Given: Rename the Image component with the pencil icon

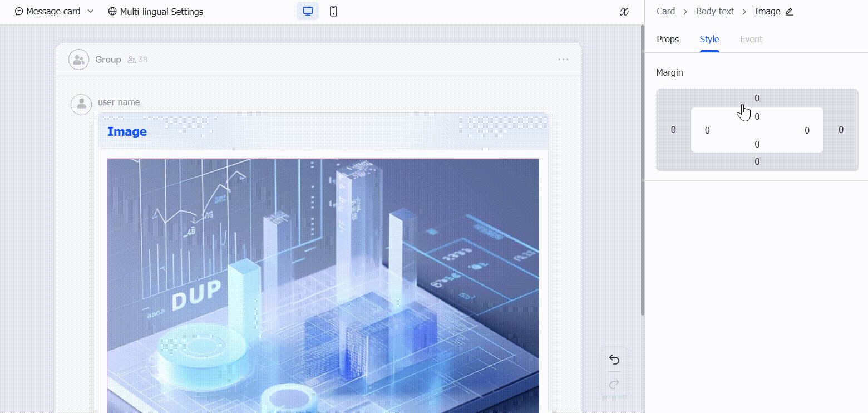Looking at the screenshot, I should [789, 12].
